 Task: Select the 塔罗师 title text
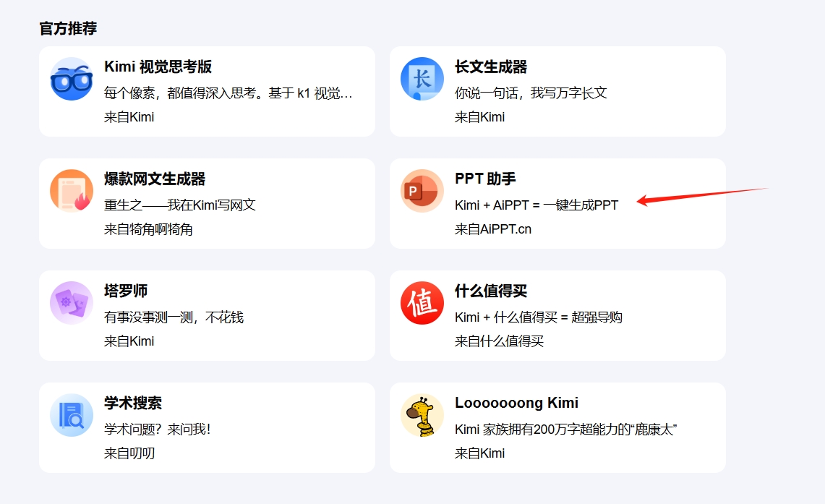(x=126, y=291)
